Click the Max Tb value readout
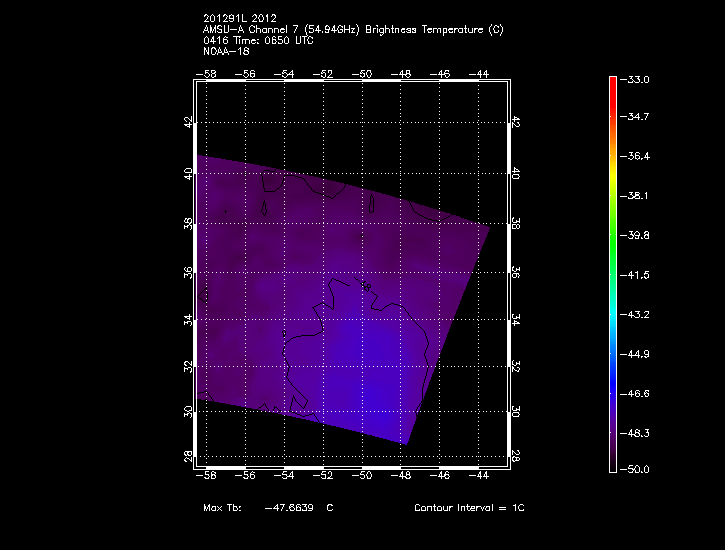Screen dimensions: 725x550 pyautogui.click(x=268, y=508)
